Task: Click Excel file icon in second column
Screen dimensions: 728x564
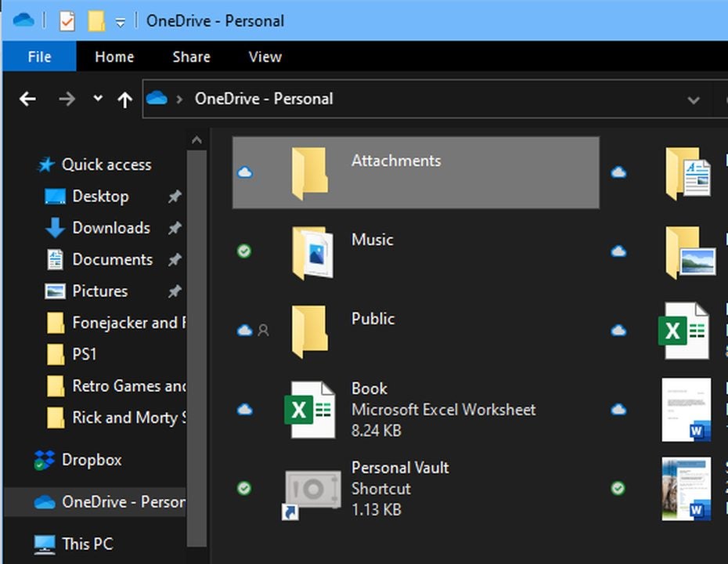Action: pyautogui.click(x=684, y=331)
